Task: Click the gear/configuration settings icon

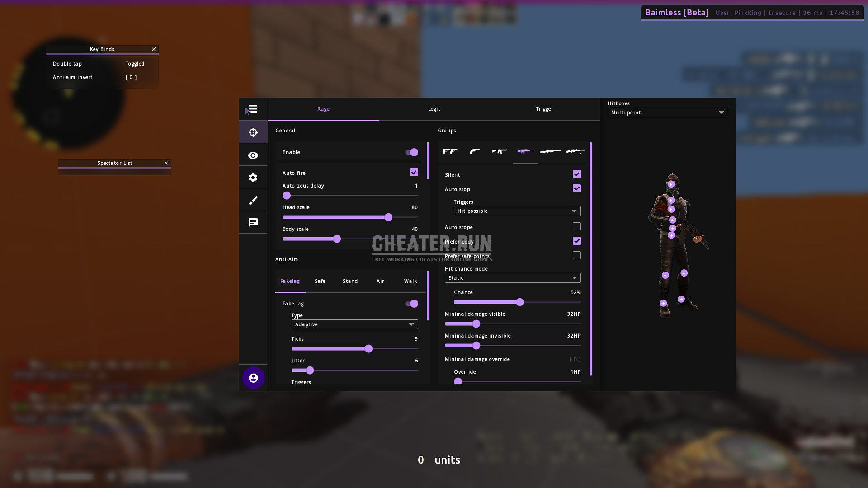Action: tap(253, 177)
